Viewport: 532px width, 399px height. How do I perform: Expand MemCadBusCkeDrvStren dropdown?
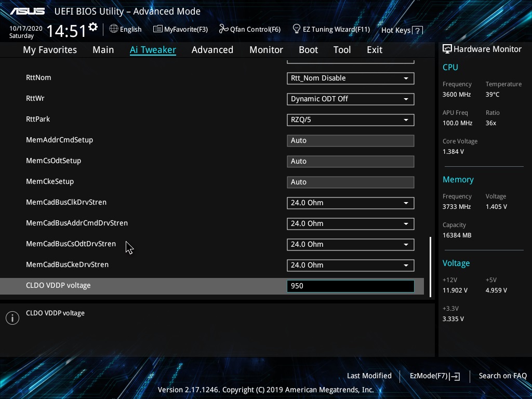(351, 265)
